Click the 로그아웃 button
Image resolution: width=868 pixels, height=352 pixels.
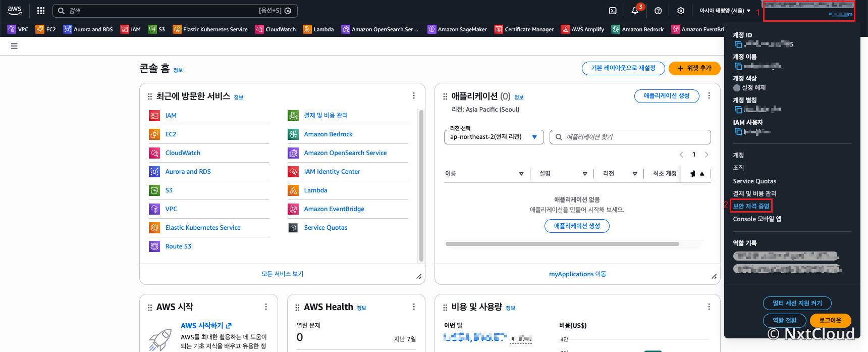click(x=830, y=320)
